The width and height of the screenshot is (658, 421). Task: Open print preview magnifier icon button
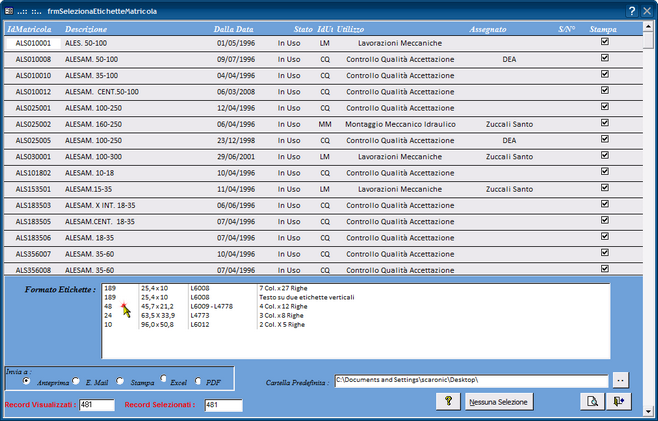pyautogui.click(x=592, y=401)
